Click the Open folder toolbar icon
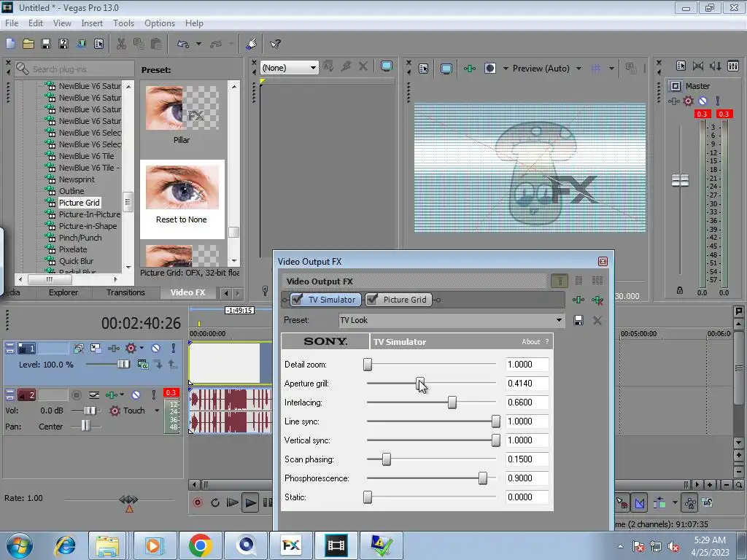Viewport: 747px width, 560px height. (x=28, y=44)
